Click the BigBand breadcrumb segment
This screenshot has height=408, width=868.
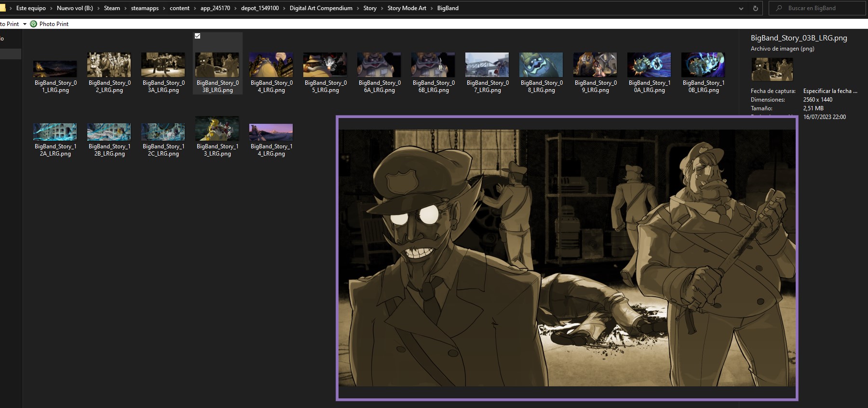(x=448, y=8)
